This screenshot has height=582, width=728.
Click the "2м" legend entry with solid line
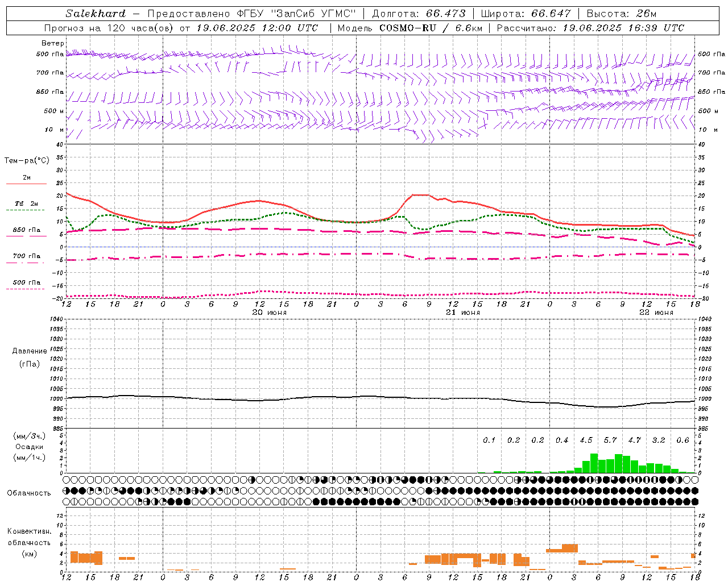[x=27, y=178]
